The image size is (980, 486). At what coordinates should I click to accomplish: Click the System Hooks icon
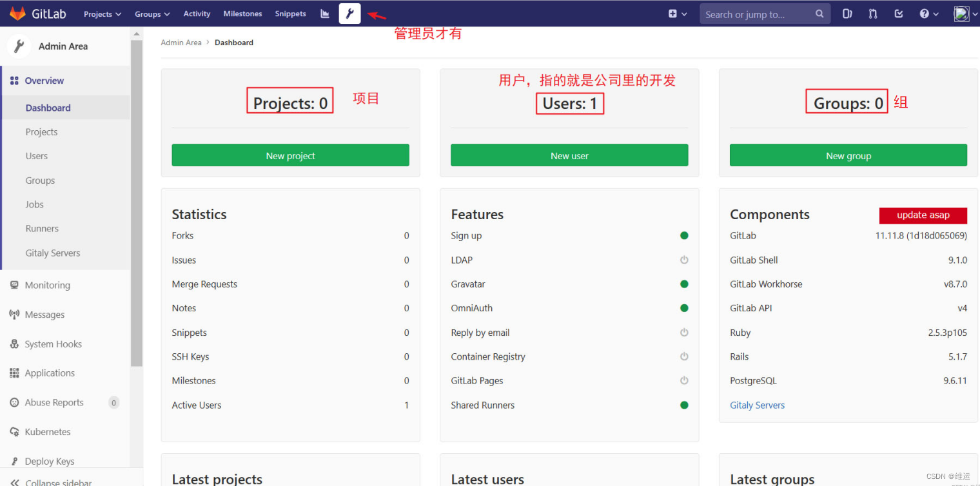click(14, 344)
